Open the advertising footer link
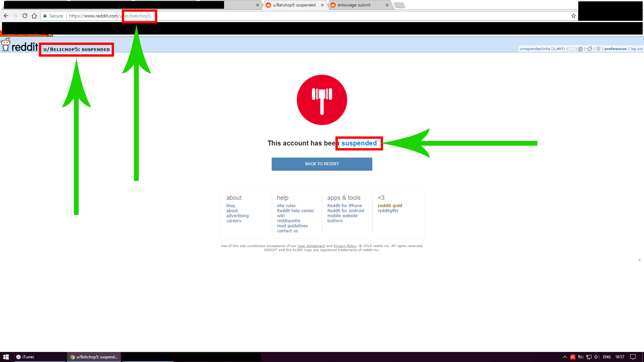 point(237,216)
